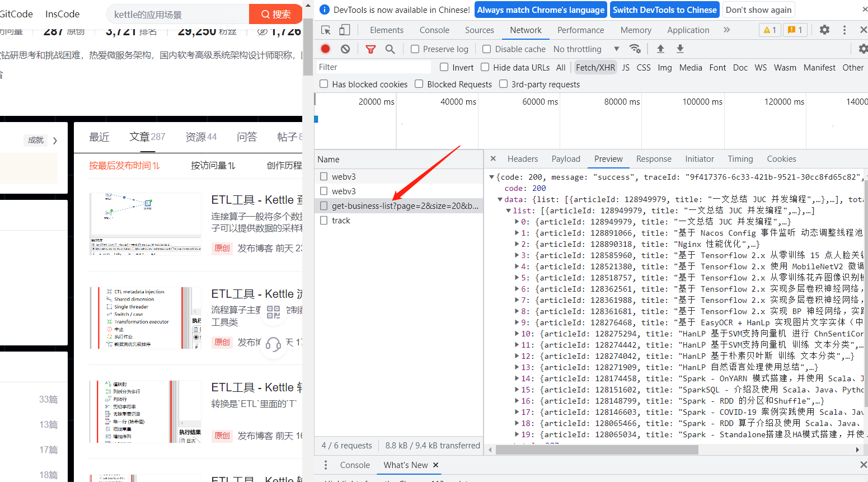The image size is (868, 482).
Task: Select the inspect element tool in DevTools
Action: pyautogui.click(x=326, y=30)
